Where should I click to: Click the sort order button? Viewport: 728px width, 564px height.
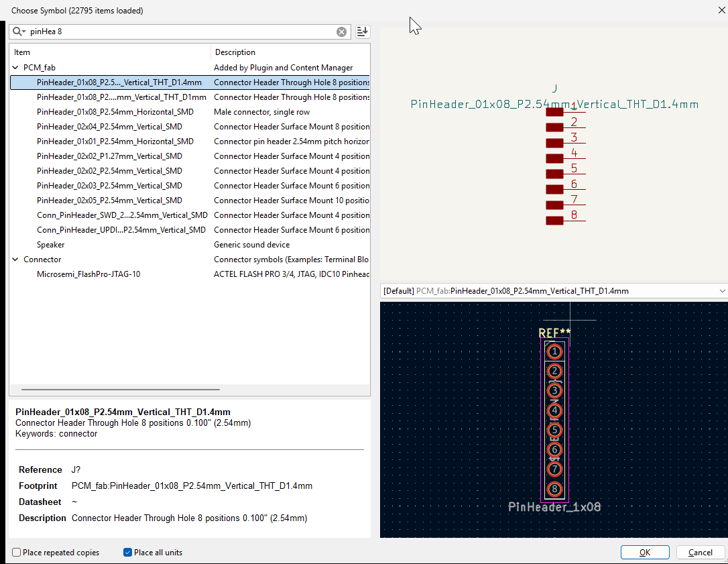[x=362, y=32]
